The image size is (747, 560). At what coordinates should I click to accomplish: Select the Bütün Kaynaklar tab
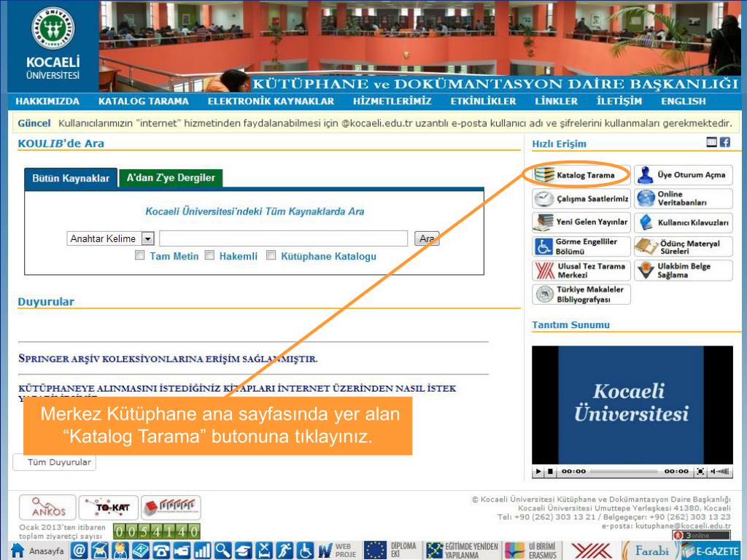coord(71,179)
